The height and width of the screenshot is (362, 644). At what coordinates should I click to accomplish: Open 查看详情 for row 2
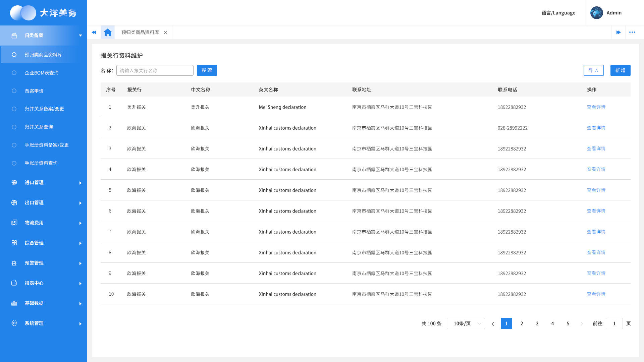tap(596, 128)
